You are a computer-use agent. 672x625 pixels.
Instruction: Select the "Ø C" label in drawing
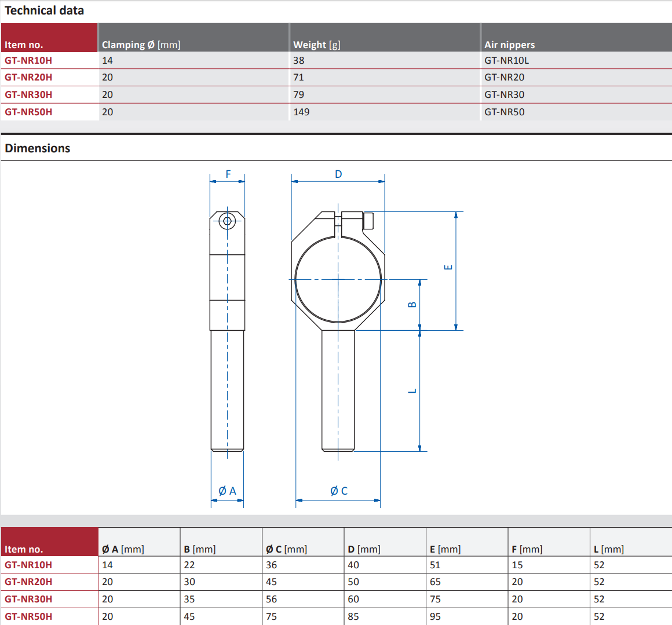click(x=338, y=491)
